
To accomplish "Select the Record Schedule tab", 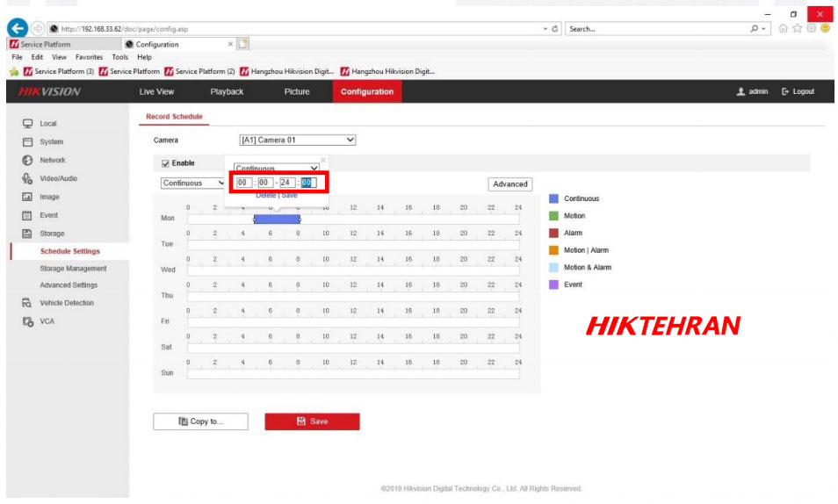I will tap(174, 117).
